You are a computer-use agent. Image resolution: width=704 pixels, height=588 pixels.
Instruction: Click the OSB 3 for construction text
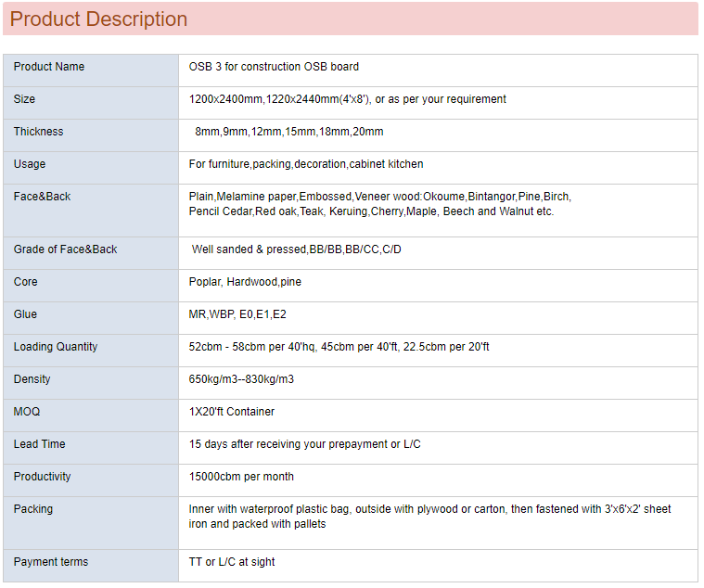point(274,67)
